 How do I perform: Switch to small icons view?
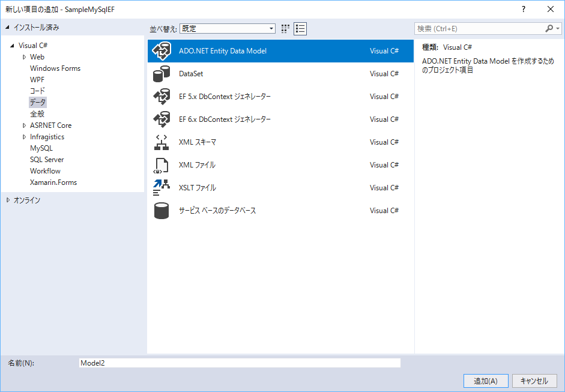click(x=286, y=29)
